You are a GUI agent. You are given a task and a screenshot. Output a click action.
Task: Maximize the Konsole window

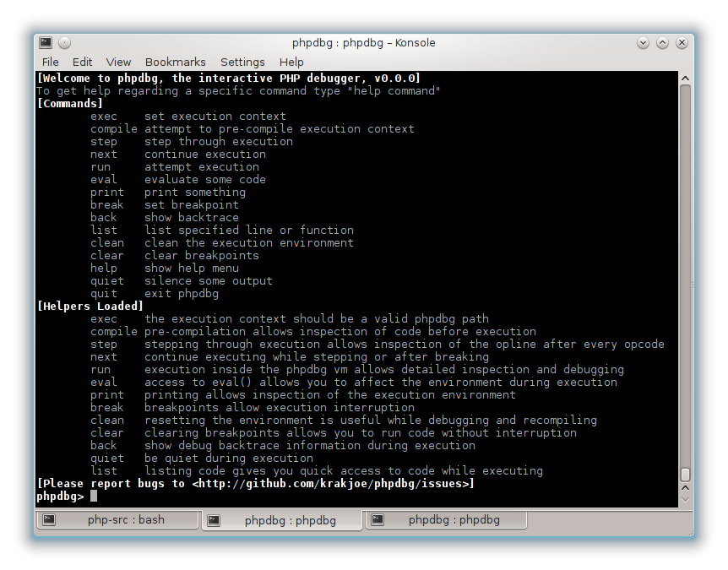pyautogui.click(x=662, y=43)
